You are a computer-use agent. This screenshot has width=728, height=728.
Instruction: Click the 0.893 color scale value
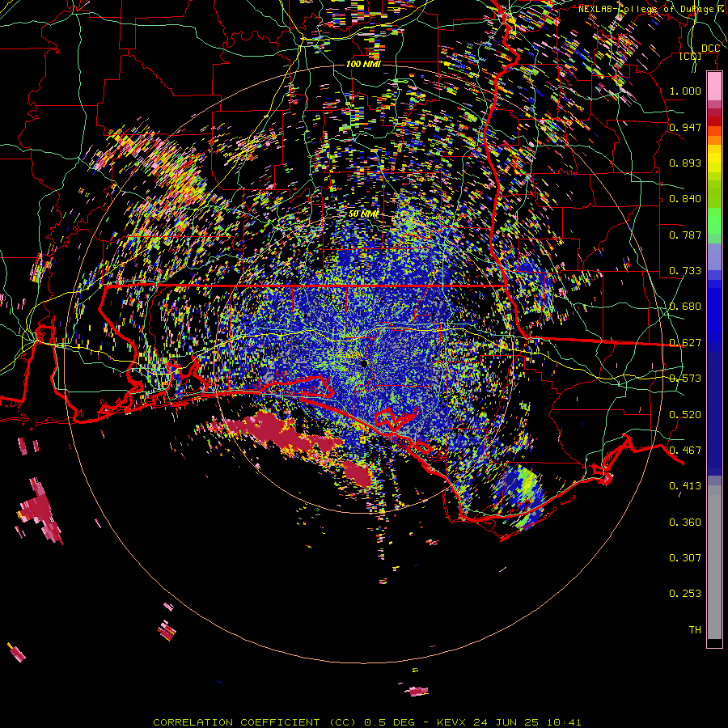(x=685, y=163)
